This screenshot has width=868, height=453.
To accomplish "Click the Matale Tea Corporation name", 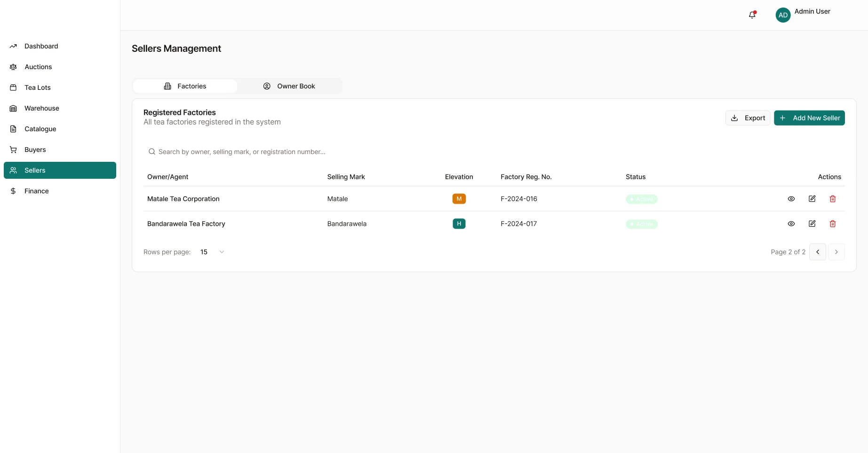I will [x=183, y=199].
